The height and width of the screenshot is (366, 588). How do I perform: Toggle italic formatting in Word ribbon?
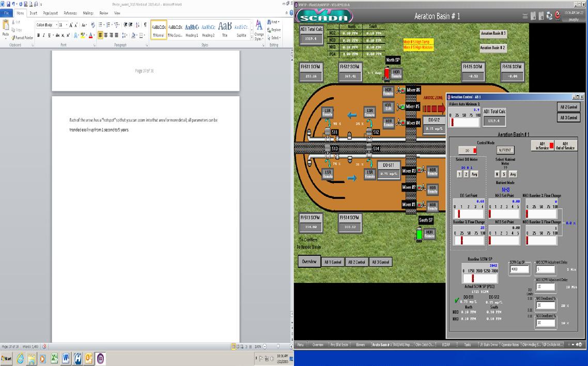pyautogui.click(x=43, y=35)
